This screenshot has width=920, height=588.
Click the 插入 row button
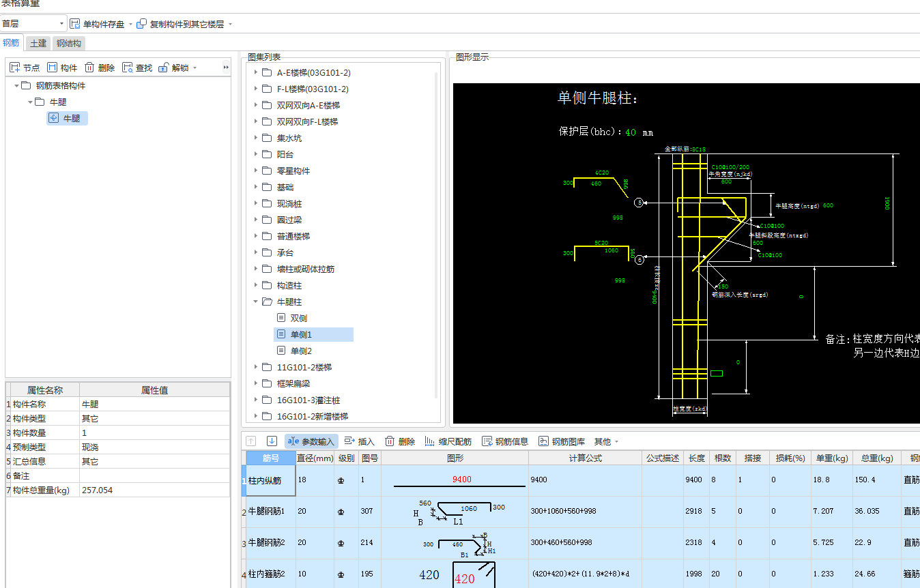pyautogui.click(x=360, y=441)
